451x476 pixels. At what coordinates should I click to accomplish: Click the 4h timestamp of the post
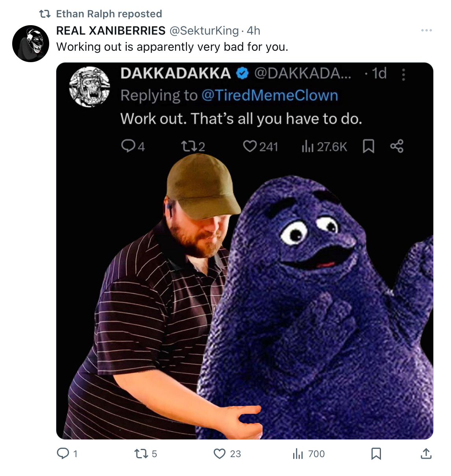click(x=253, y=31)
